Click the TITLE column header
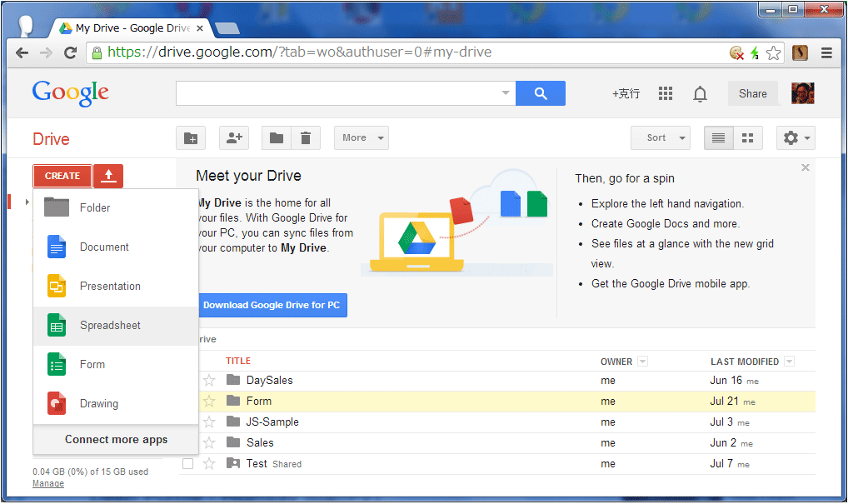Viewport: 848px width, 504px height. [x=238, y=361]
